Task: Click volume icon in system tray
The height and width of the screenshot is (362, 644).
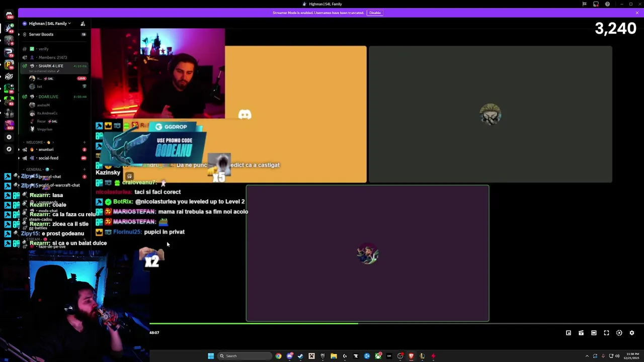Action: tap(617, 356)
